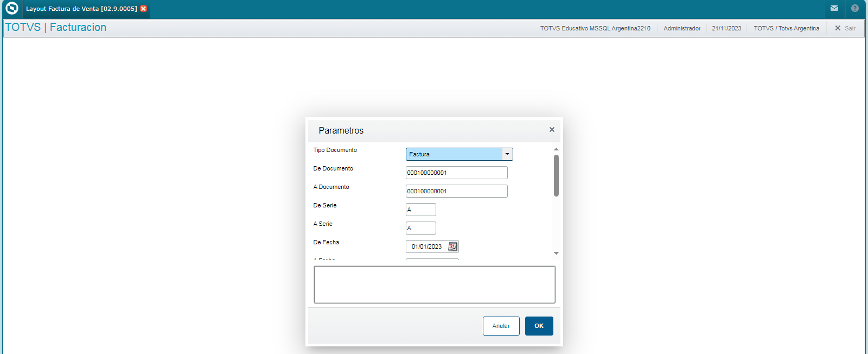The width and height of the screenshot is (868, 354).
Task: Click scrollbar up arrow in Parametros
Action: click(556, 149)
